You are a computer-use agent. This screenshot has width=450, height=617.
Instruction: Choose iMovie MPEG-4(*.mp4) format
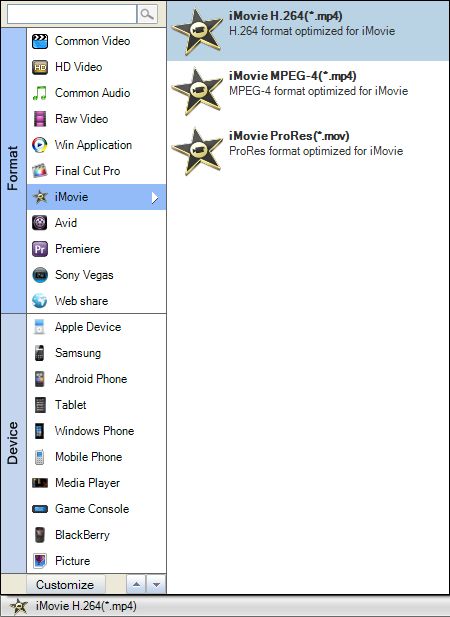tap(308, 91)
